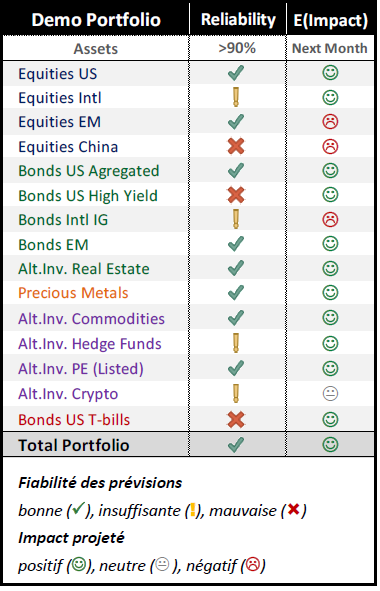Click the sad face for Equities EM
Viewport: 380px width, 591px height.
tap(331, 122)
